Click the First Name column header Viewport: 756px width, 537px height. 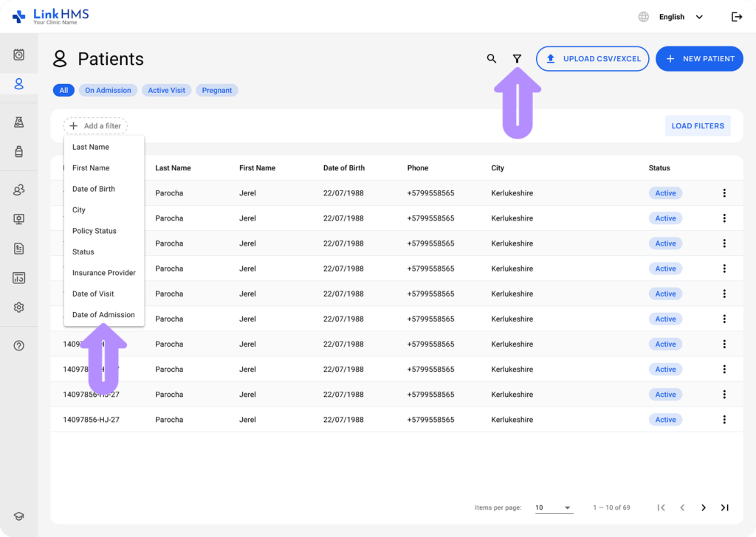[x=258, y=168]
